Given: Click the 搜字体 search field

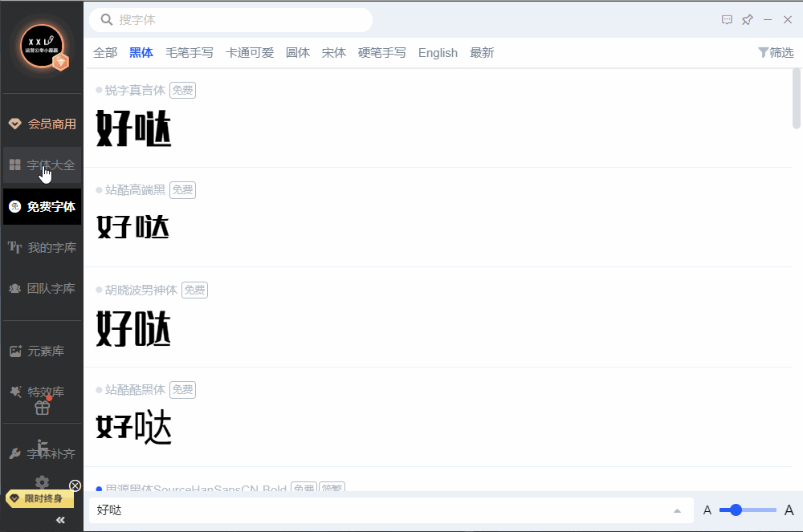Looking at the screenshot, I should [x=231, y=20].
